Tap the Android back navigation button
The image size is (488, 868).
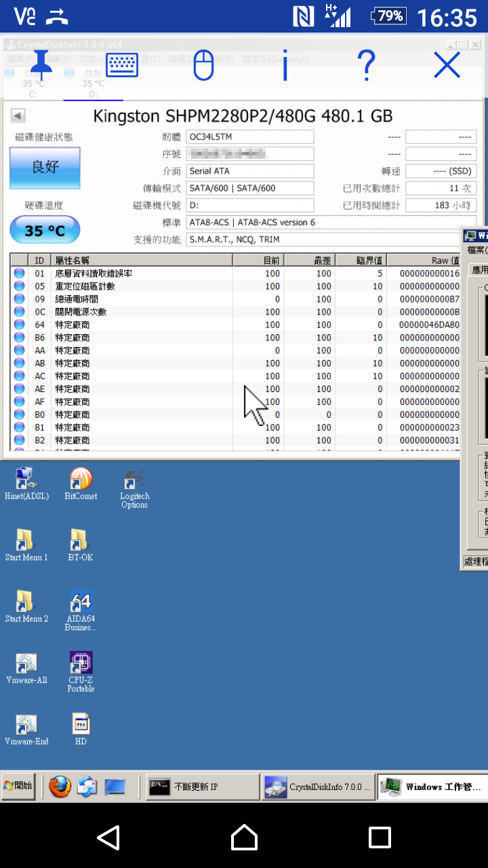click(108, 837)
